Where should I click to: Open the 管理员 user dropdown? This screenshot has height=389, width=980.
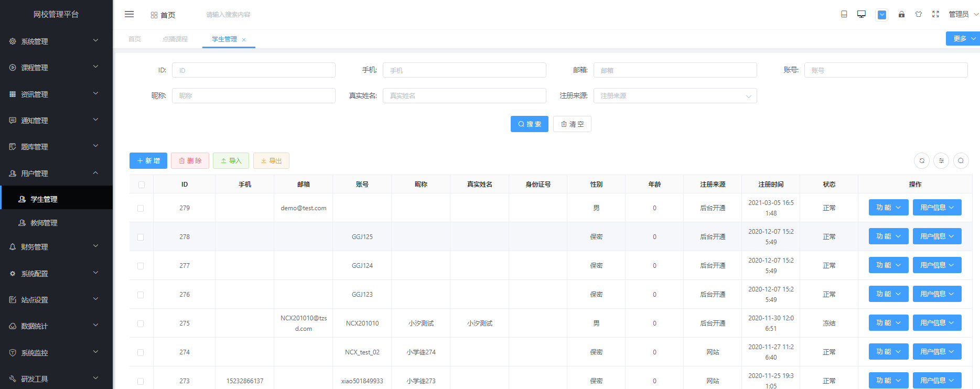pos(963,14)
